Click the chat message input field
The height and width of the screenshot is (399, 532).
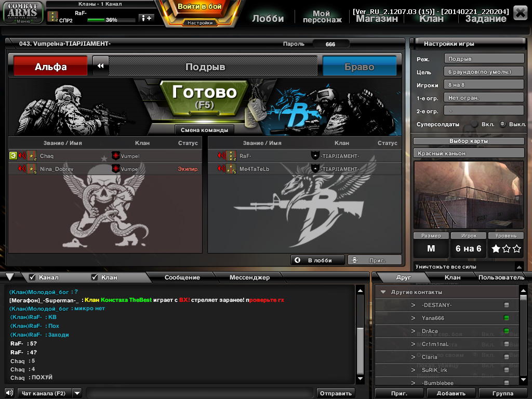[200, 393]
